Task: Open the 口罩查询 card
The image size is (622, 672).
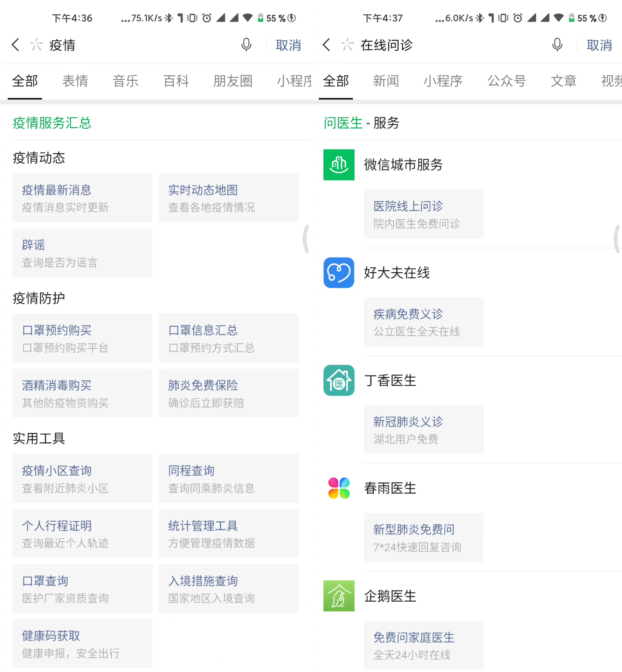Action: pyautogui.click(x=82, y=588)
